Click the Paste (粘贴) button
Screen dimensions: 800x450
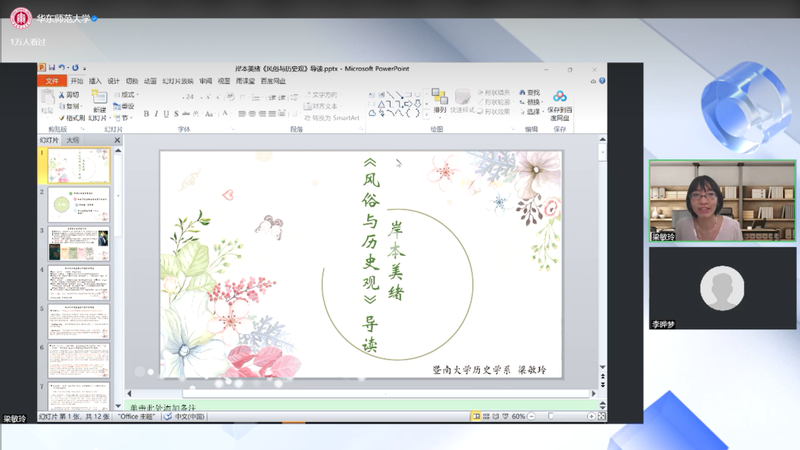pos(48,102)
